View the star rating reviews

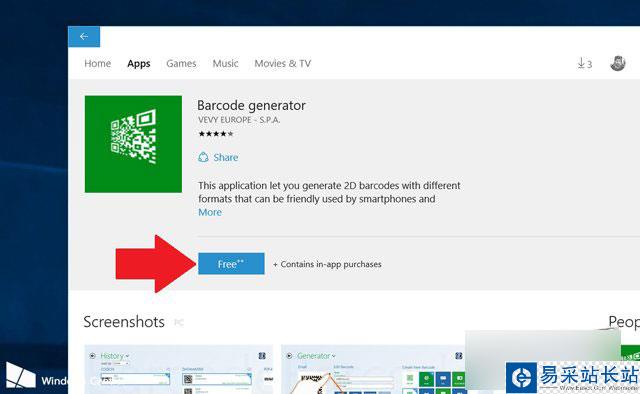pos(216,134)
